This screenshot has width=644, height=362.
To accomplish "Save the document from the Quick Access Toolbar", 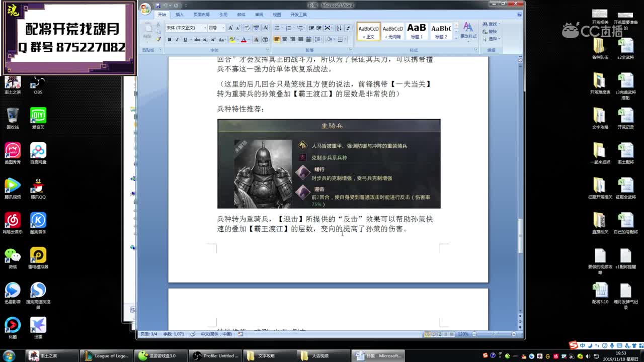I will (x=158, y=6).
